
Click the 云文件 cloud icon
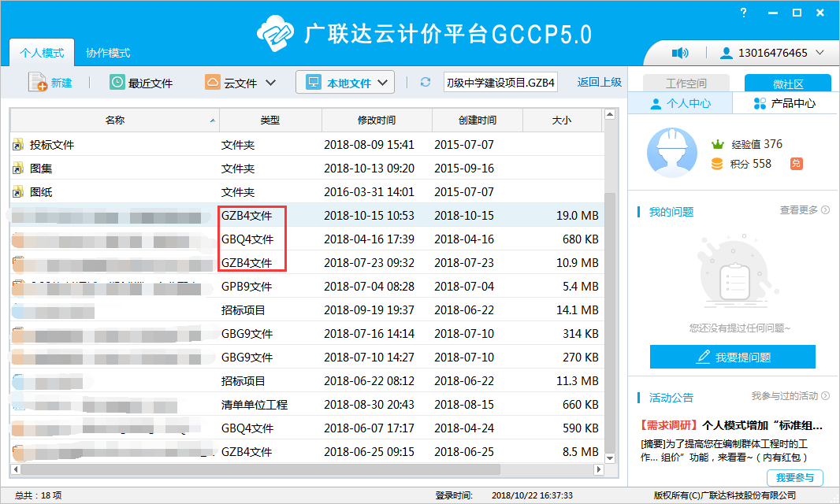(x=213, y=82)
